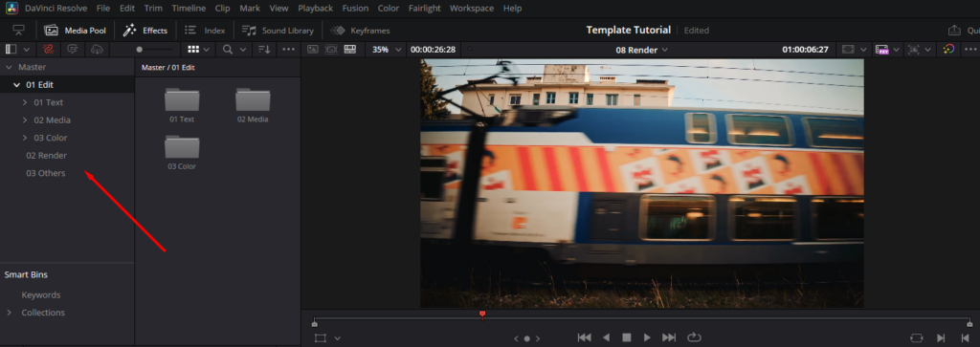Image resolution: width=980 pixels, height=347 pixels.
Task: Click the 01:00:06:27 viewer timecode
Action: click(805, 50)
